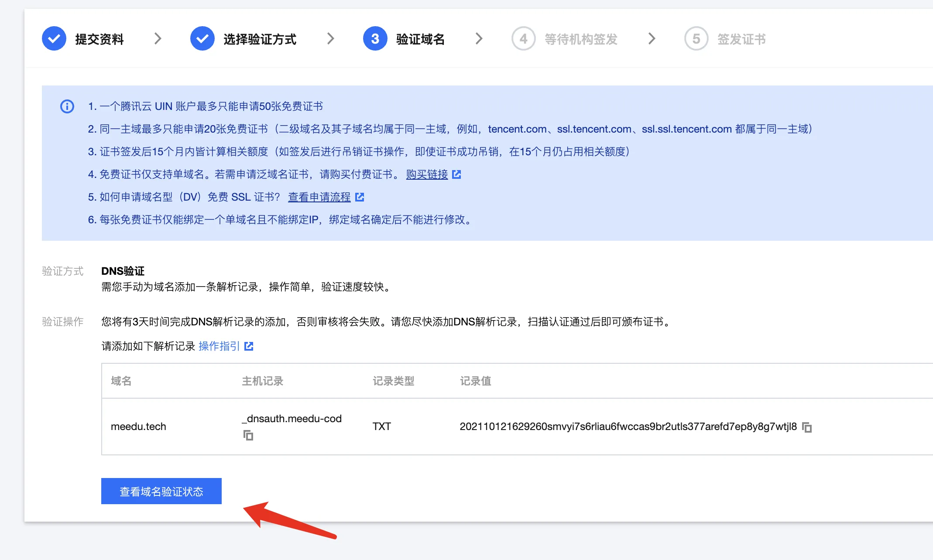Copy the 主机记录 _dnsauth value icon
The width and height of the screenshot is (933, 560).
248,435
